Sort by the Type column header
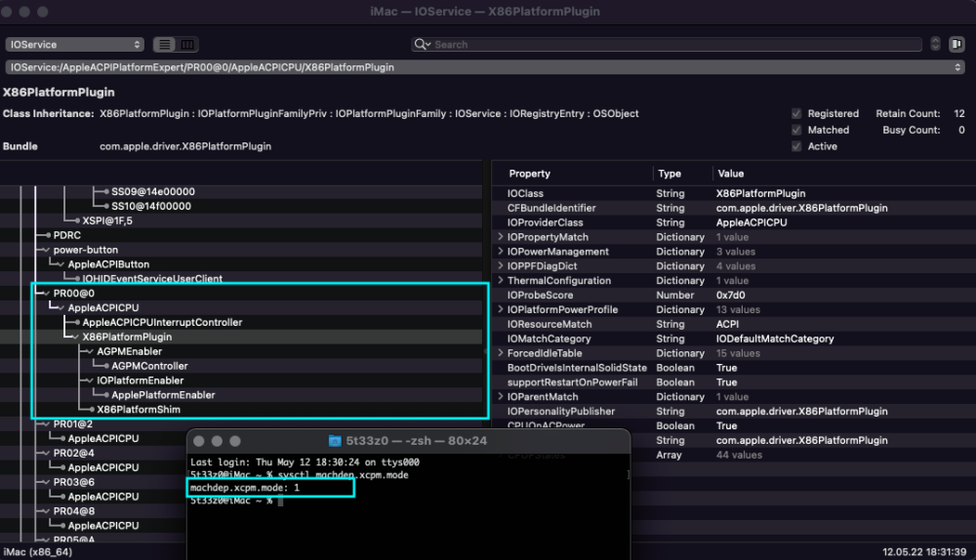Screen dimensions: 976x560 click(670, 174)
